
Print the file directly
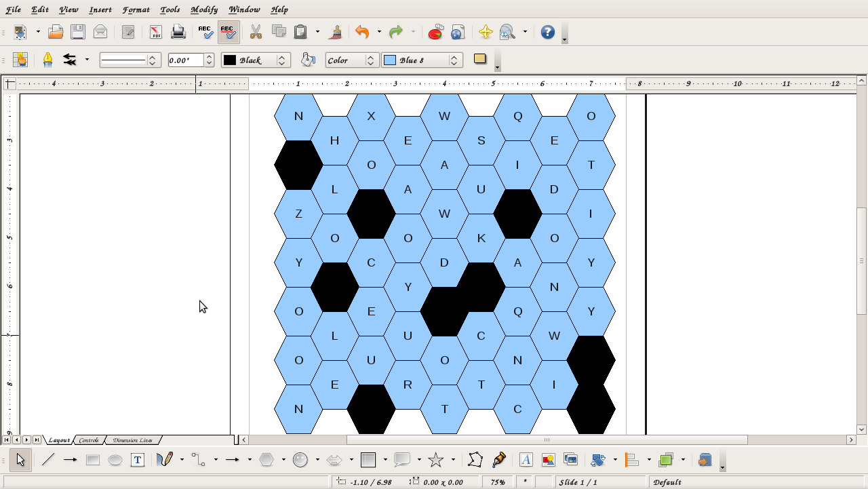(x=178, y=32)
